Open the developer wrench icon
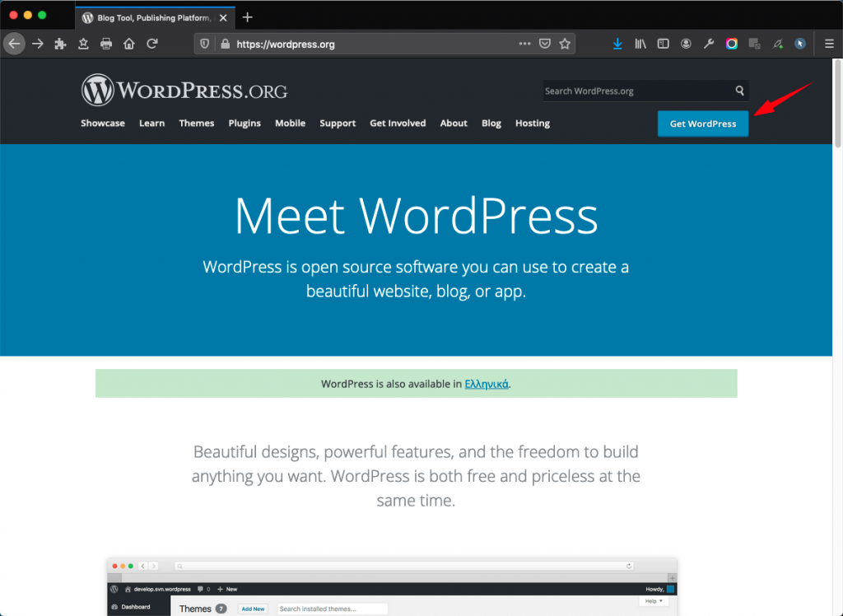The height and width of the screenshot is (616, 843). [x=709, y=44]
